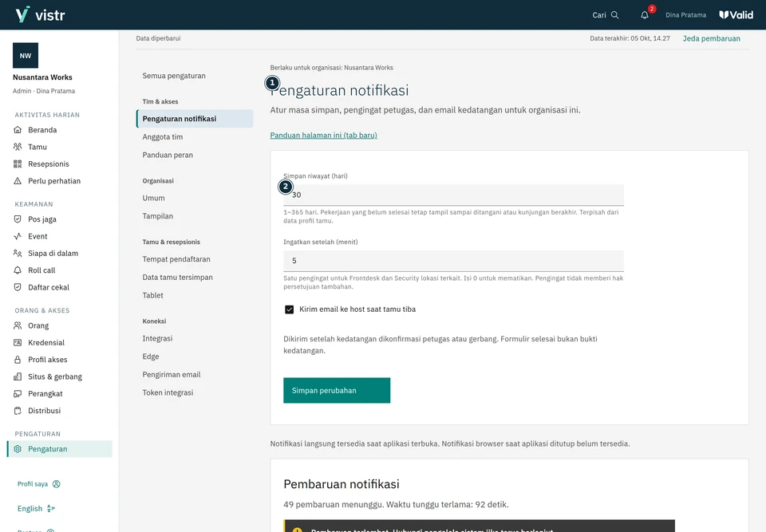Open Semua pengaturan in settings menu
The width and height of the screenshot is (766, 532).
click(x=174, y=76)
